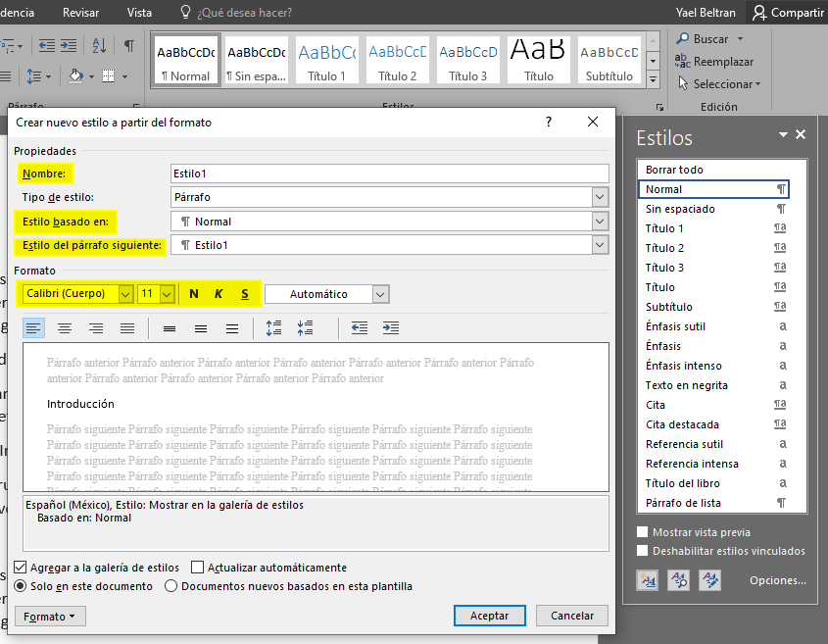Open the Formato dropdown button
This screenshot has height=644, width=828.
pyautogui.click(x=50, y=617)
